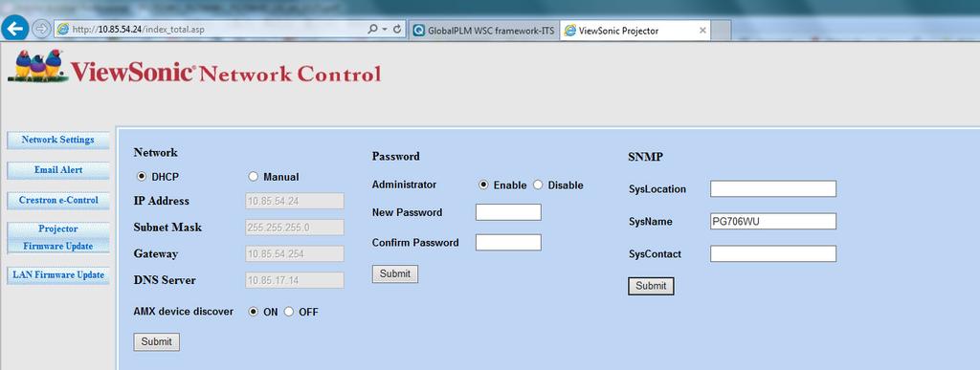Click the ViewSonic birds logo
The image size is (980, 370).
tap(38, 66)
